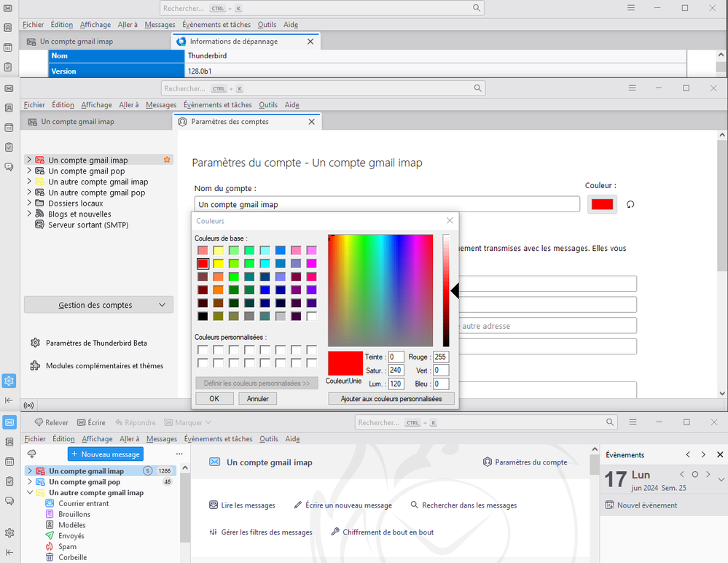This screenshot has width=728, height=563.
Task: Click OK in Couleurs dialog
Action: point(214,399)
